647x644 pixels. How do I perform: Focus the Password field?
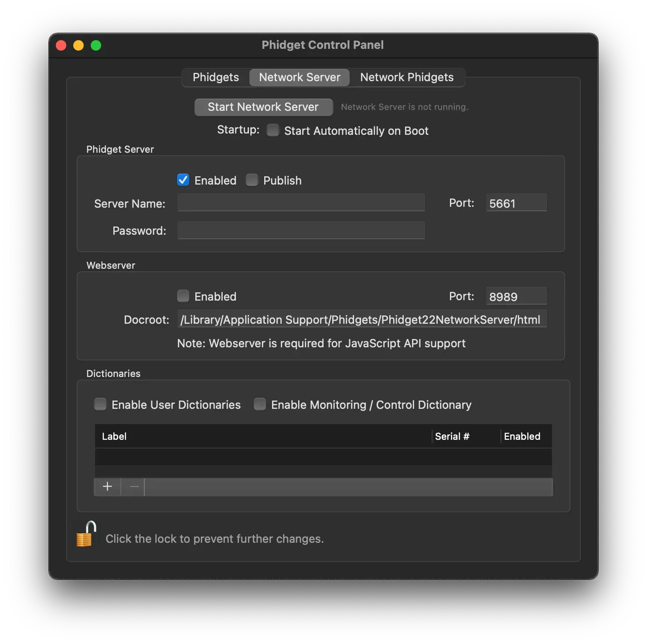301,230
